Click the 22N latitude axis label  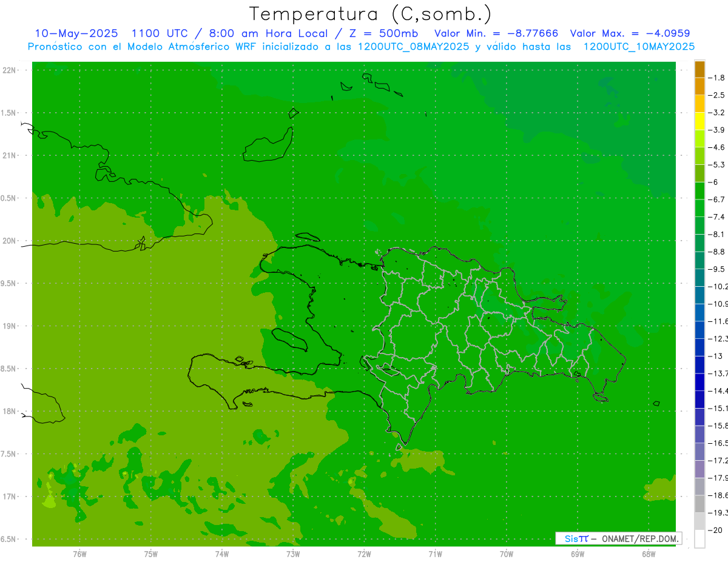click(x=10, y=70)
